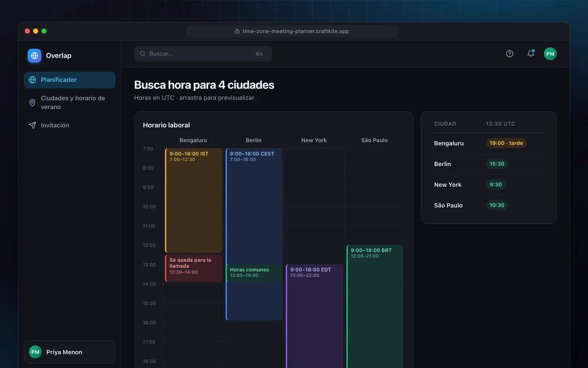Click the São Paulo column header
Image resolution: width=588 pixels, height=368 pixels.
tap(374, 140)
